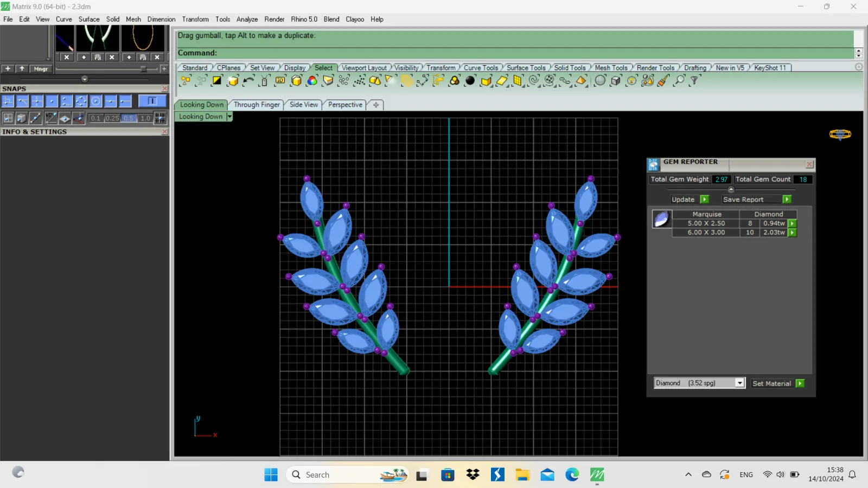This screenshot has width=868, height=488.
Task: Click the funnel filter icon in Select toolbar
Action: pyautogui.click(x=694, y=81)
